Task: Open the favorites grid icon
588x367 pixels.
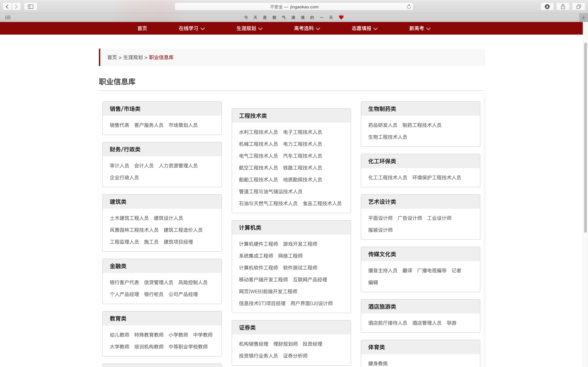Action: (x=8, y=17)
